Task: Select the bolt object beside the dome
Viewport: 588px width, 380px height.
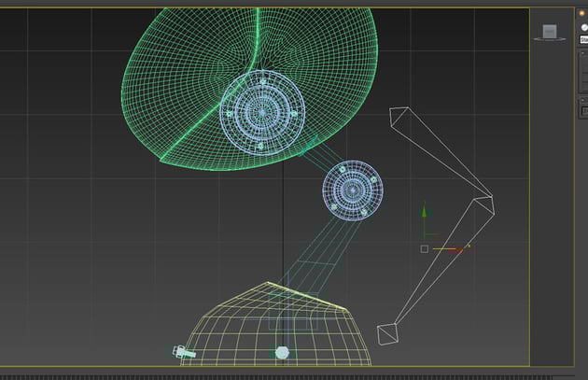Action: (183, 352)
